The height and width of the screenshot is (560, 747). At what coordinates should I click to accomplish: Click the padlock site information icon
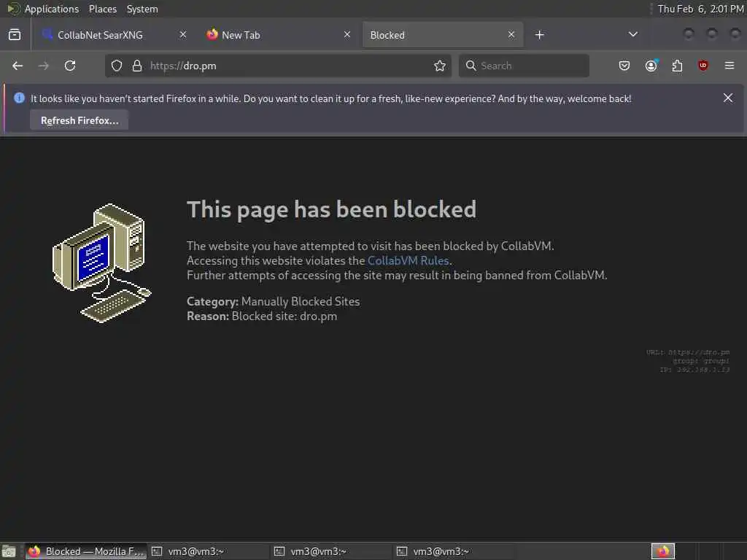point(137,66)
